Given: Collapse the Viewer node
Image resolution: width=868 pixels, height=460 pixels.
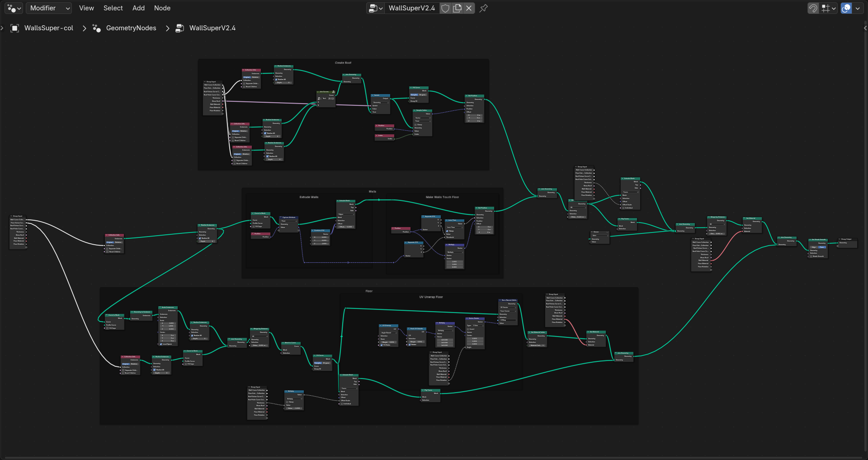Looking at the screenshot, I should pos(591,232).
